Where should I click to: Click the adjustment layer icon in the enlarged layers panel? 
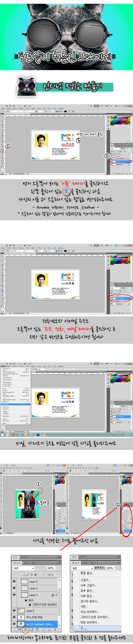pos(37,629)
